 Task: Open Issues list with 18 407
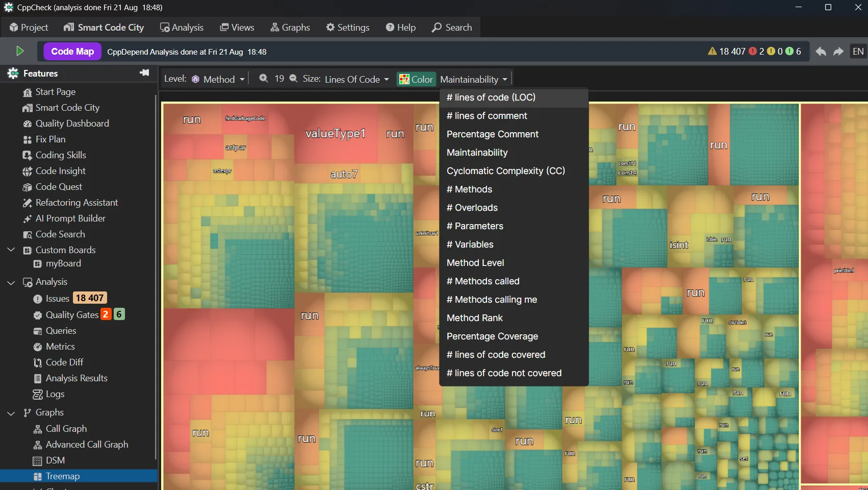coord(69,298)
